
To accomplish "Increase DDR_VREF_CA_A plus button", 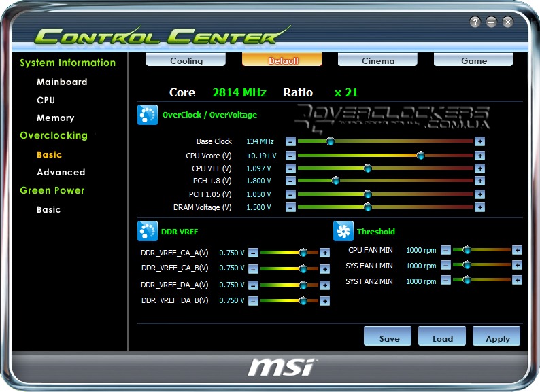I will (325, 253).
